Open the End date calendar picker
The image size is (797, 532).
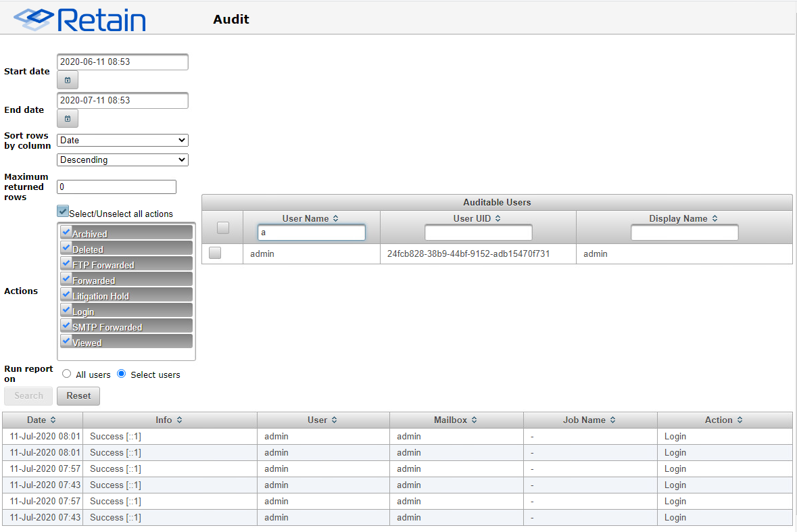(x=67, y=119)
